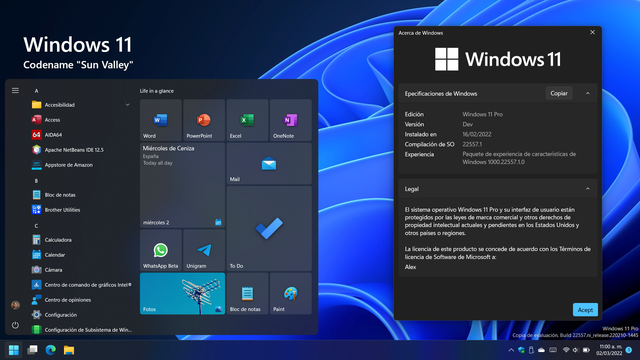Select the build number 22557.1
The image size is (640, 360).
[x=472, y=144]
